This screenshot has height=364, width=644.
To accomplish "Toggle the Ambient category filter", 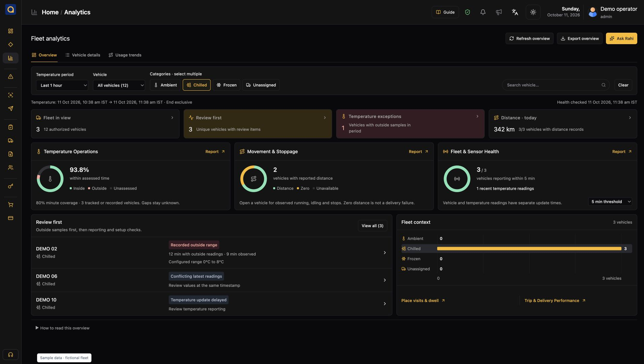I will pyautogui.click(x=165, y=85).
